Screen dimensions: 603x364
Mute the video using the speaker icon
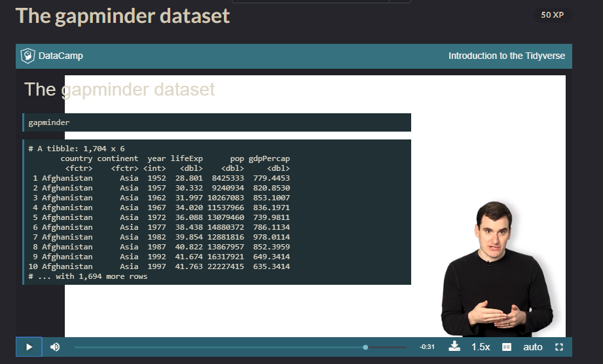[55, 347]
